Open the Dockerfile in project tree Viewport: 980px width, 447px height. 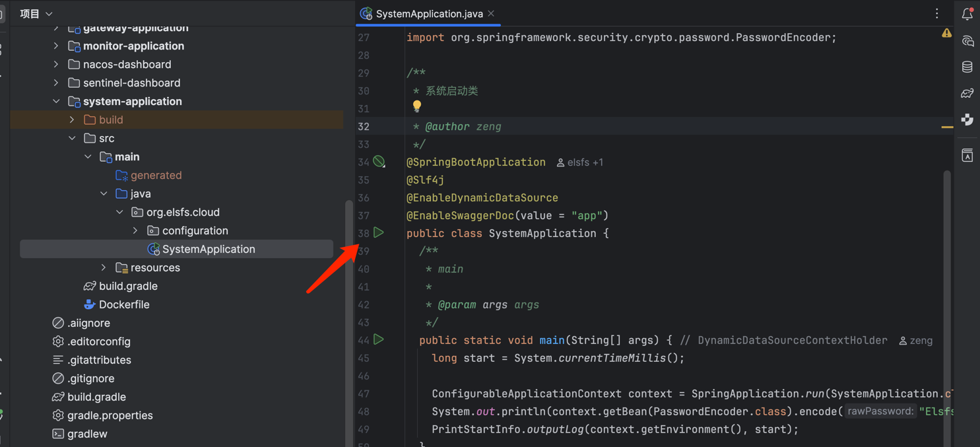(123, 304)
